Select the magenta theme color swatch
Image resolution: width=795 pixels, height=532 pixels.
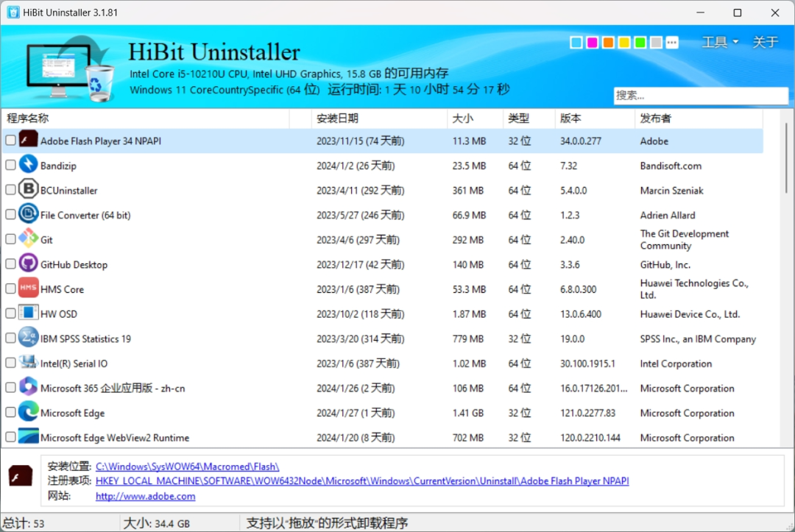[x=592, y=43]
